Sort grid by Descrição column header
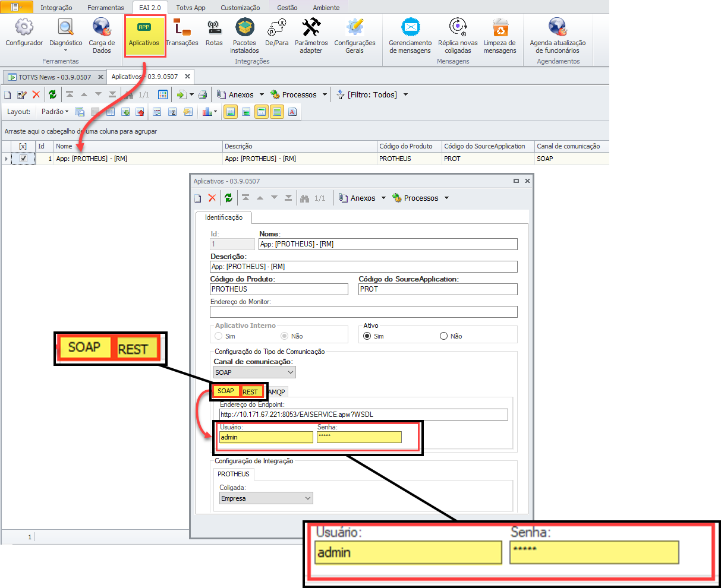 click(300, 146)
